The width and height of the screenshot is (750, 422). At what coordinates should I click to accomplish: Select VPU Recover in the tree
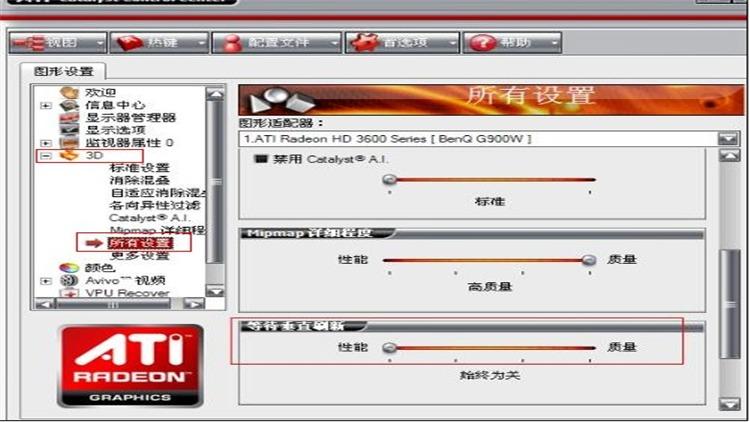click(x=127, y=292)
